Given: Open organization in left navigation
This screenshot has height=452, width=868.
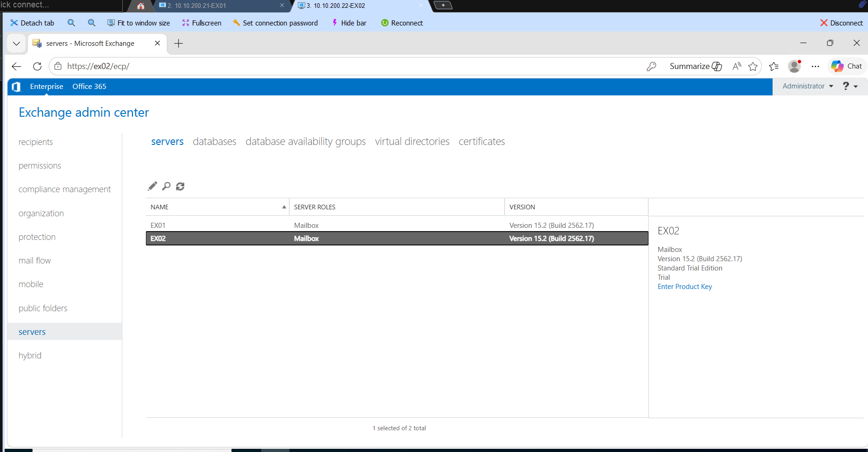Looking at the screenshot, I should point(41,213).
